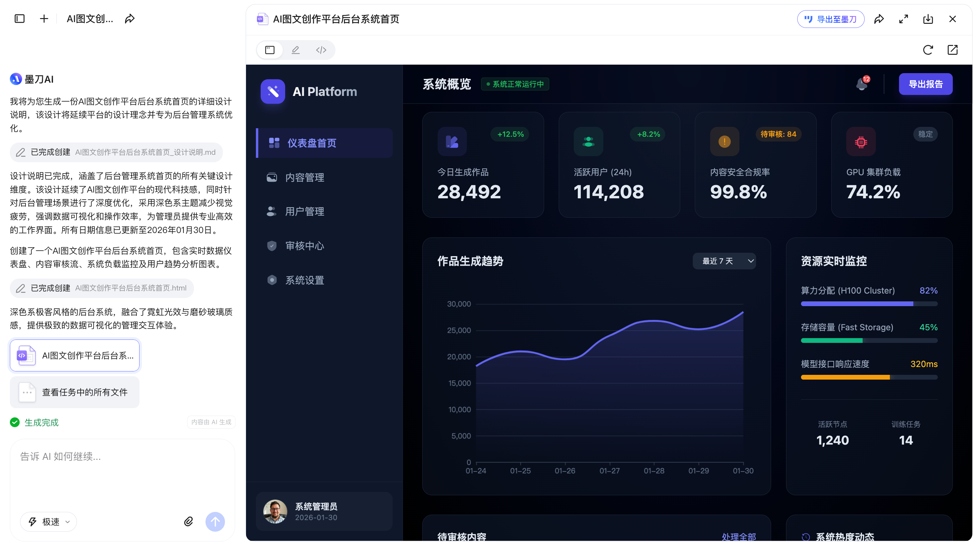Click the 算力分配 H100 progress bar
980x549 pixels.
coord(869,304)
